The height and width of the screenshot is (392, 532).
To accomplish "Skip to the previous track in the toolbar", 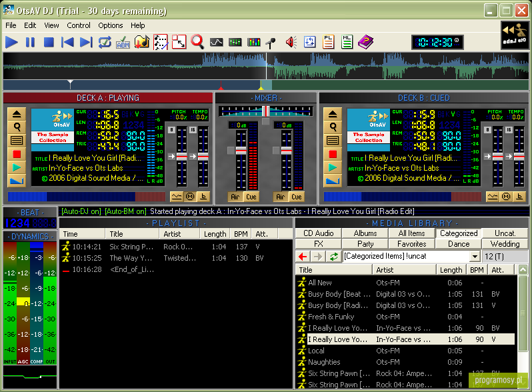I will click(x=67, y=42).
